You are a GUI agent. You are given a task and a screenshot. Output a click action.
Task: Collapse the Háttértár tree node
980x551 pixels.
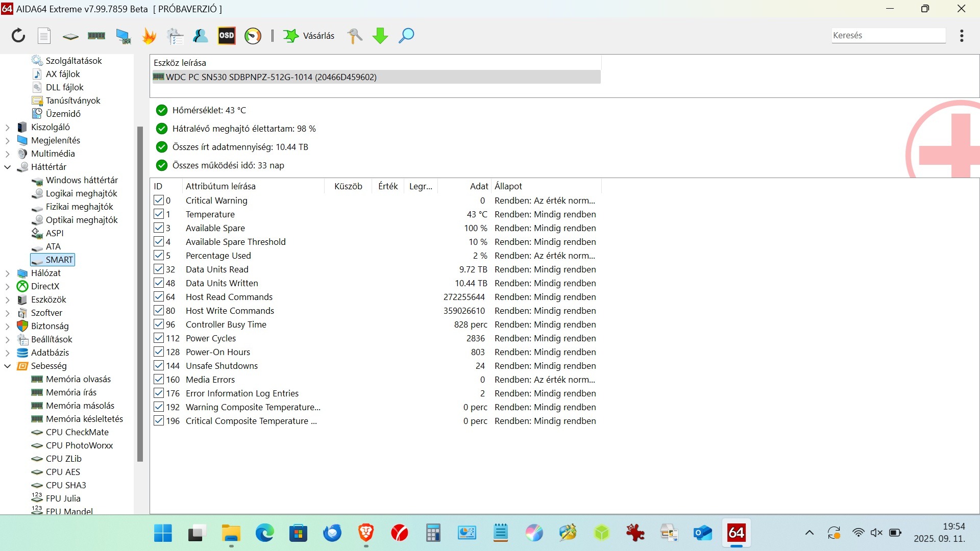point(8,167)
